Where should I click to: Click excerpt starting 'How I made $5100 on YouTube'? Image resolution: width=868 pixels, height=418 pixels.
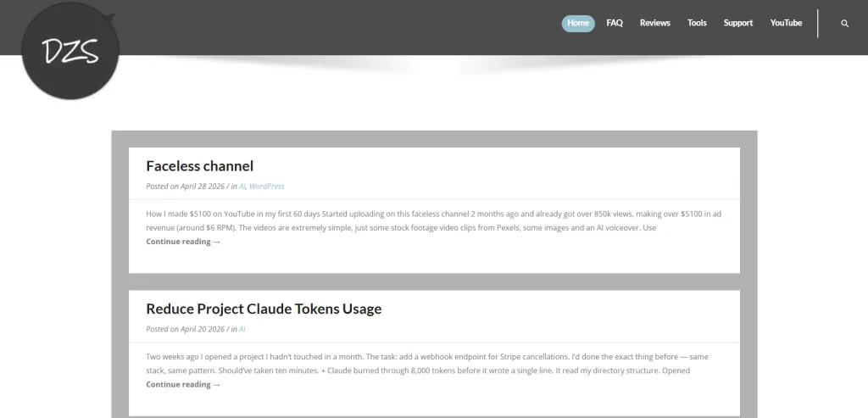click(433, 221)
